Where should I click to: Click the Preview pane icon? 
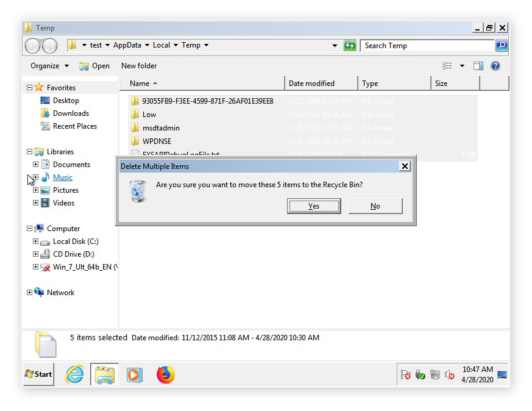[478, 65]
